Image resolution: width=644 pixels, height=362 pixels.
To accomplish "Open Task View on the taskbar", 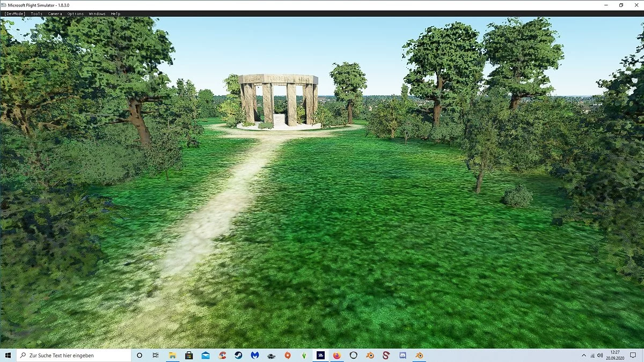I will (156, 355).
